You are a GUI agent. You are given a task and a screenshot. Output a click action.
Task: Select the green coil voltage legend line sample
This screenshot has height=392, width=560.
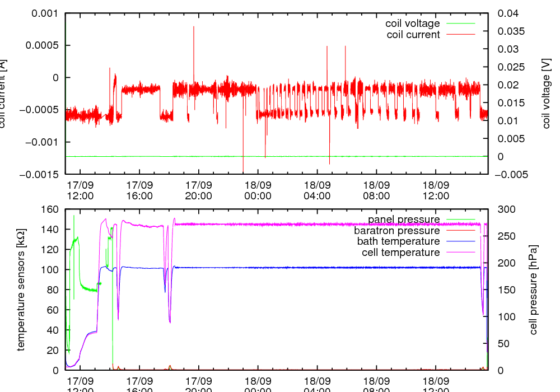coord(460,24)
